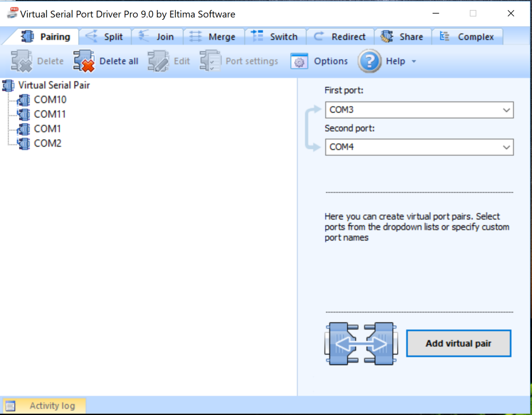This screenshot has width=532, height=415.
Task: Click the serial cable pair illustration icon
Action: pyautogui.click(x=361, y=343)
